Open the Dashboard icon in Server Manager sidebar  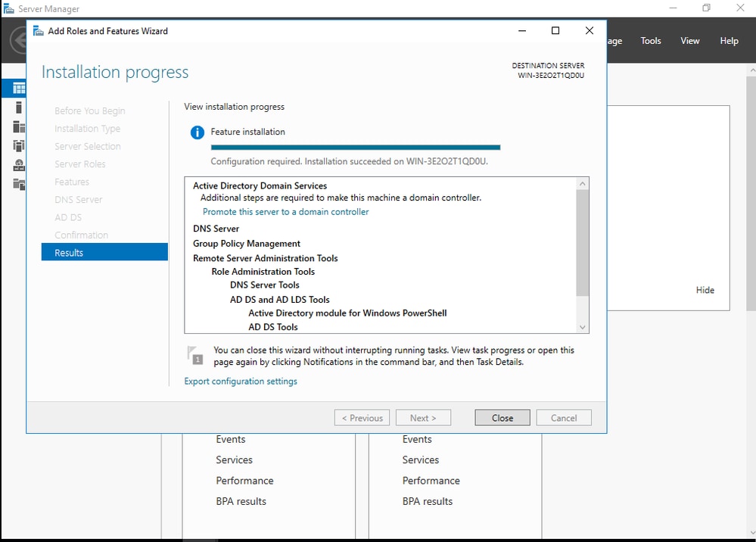point(19,89)
